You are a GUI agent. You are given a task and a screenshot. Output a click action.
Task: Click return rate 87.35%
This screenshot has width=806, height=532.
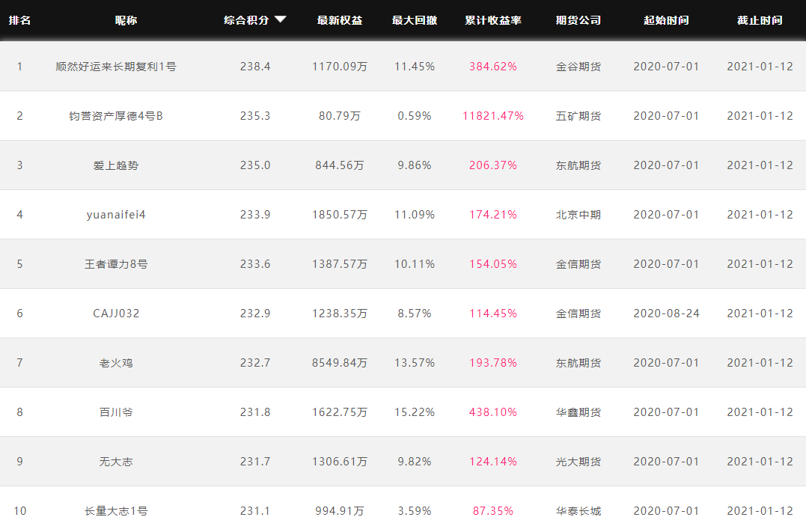pos(493,510)
